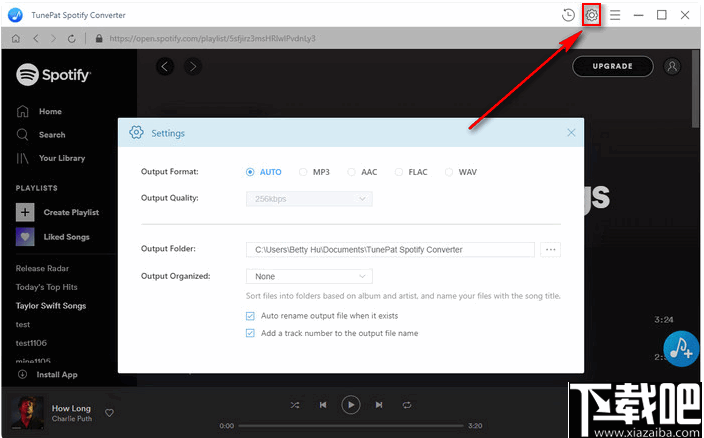Open Settings via the gear icon
Viewport: 704px width, 438px height.
click(x=592, y=15)
